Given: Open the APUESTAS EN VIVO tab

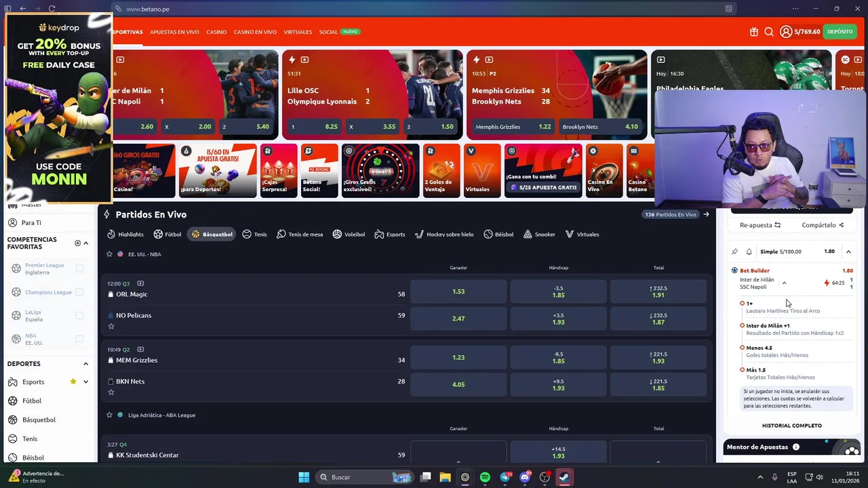Looking at the screenshot, I should click(x=174, y=32).
